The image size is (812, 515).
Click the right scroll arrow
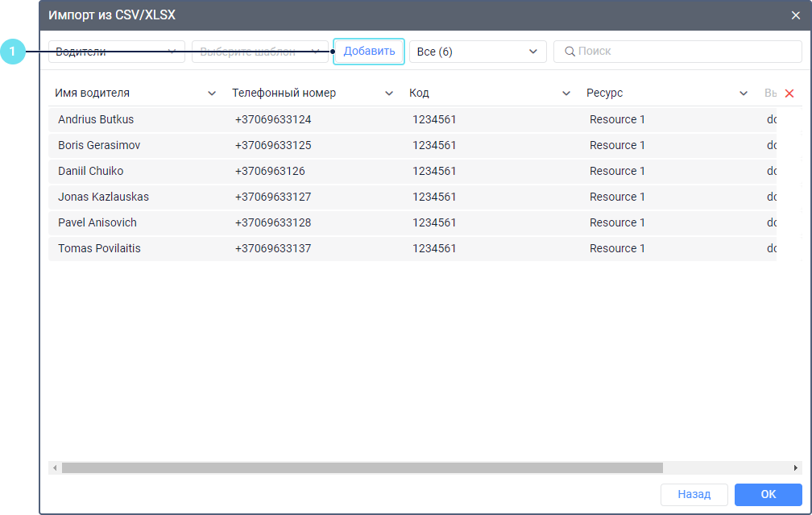(796, 468)
